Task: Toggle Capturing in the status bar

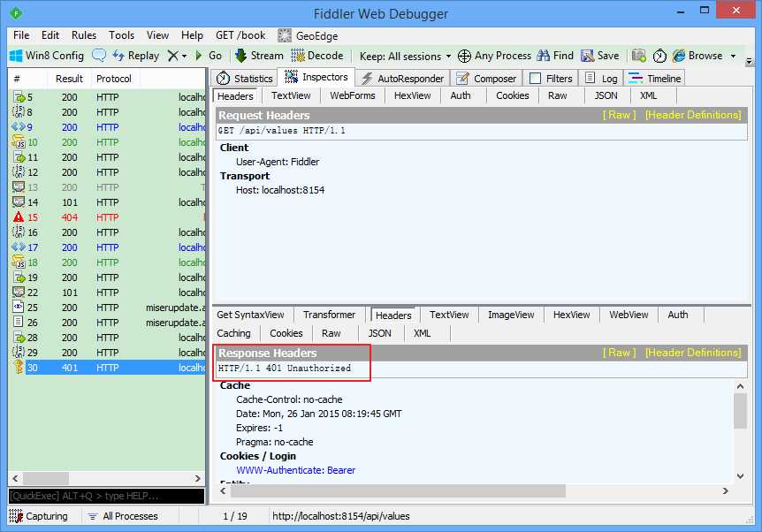Action: coord(39,516)
